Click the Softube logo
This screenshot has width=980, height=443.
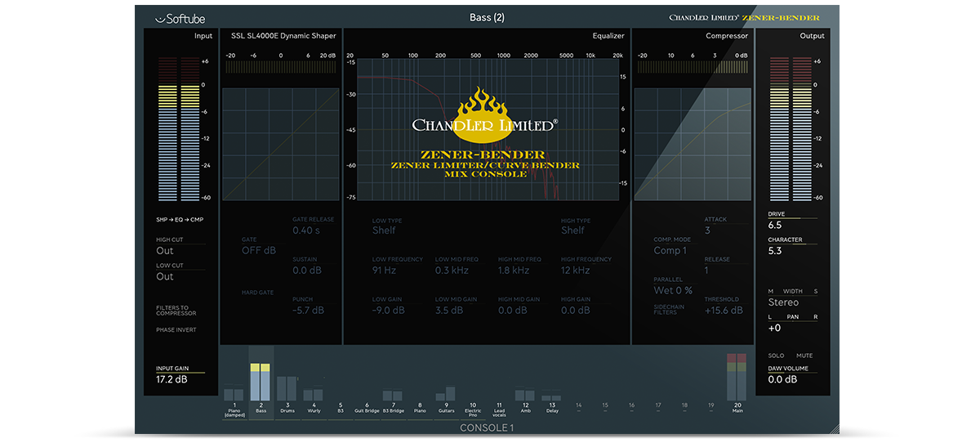[x=180, y=18]
